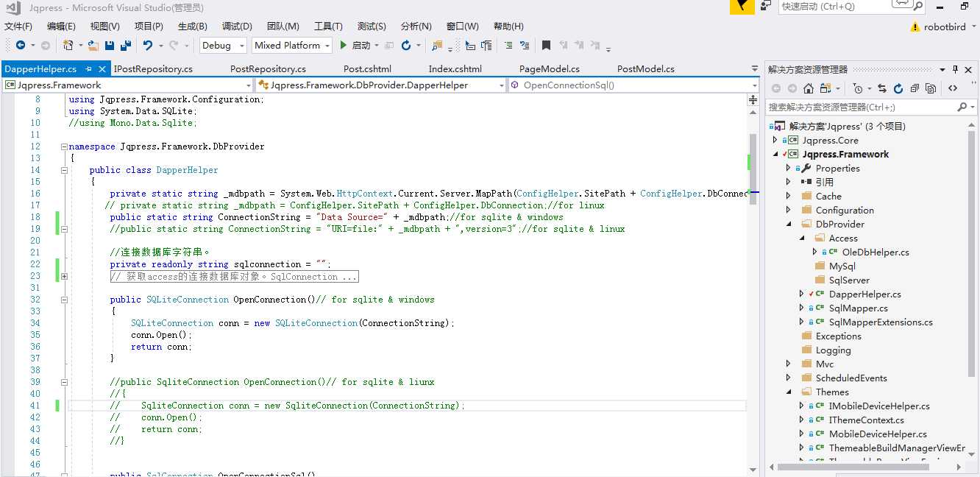Start debugging with the green play button
This screenshot has width=980, height=477.
tap(343, 45)
